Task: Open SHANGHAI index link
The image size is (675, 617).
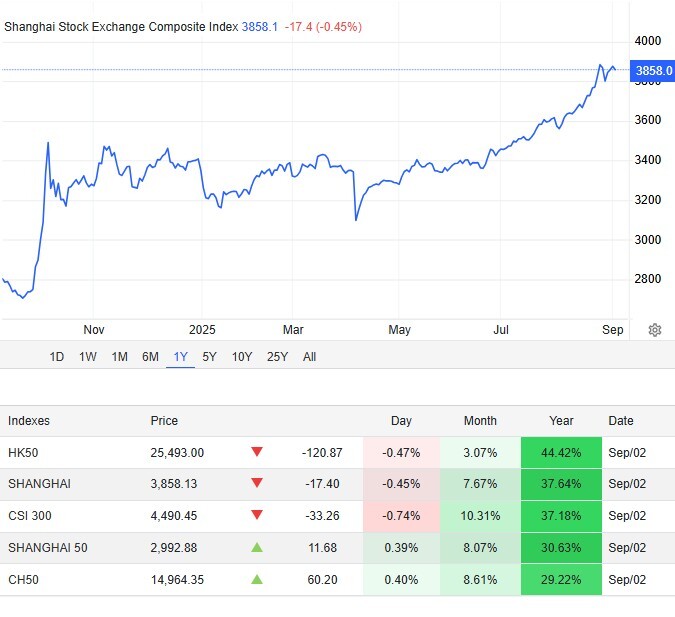Action: [x=39, y=484]
